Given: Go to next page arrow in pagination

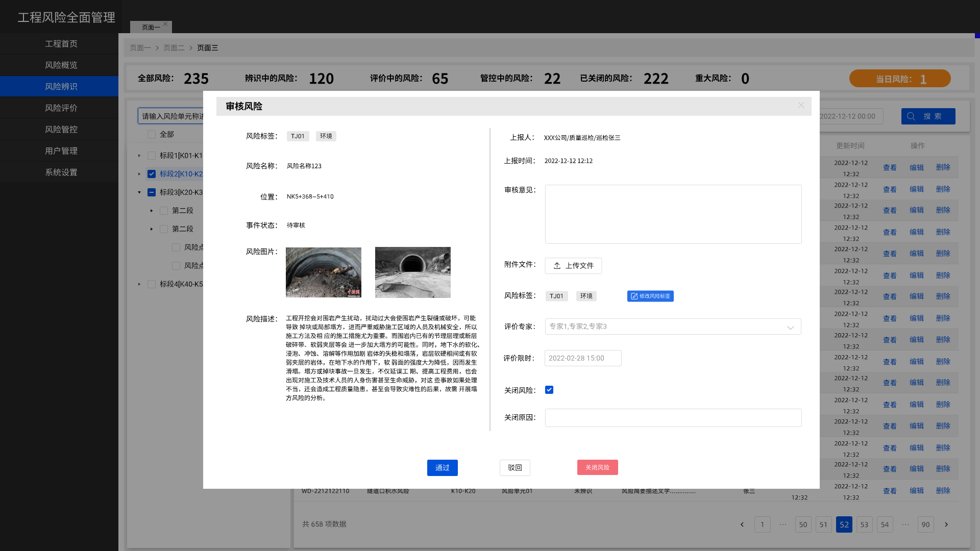Looking at the screenshot, I should pos(946,524).
